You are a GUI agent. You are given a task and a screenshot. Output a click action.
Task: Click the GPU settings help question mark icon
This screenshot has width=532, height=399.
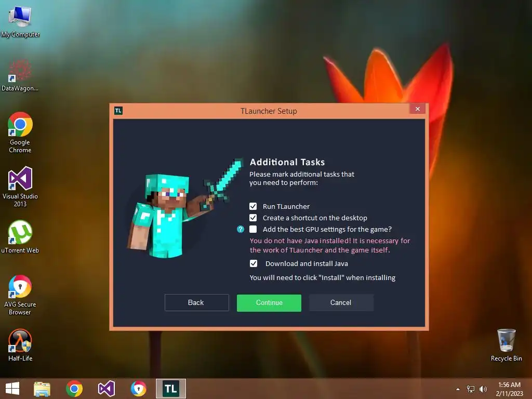pyautogui.click(x=241, y=229)
